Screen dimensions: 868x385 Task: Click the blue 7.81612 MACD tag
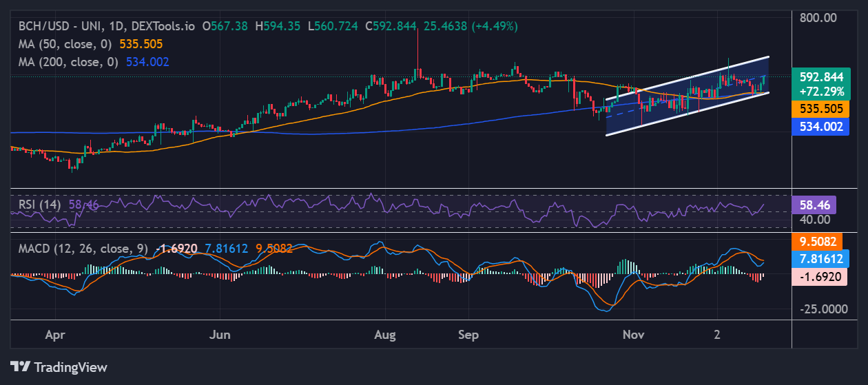tap(820, 259)
